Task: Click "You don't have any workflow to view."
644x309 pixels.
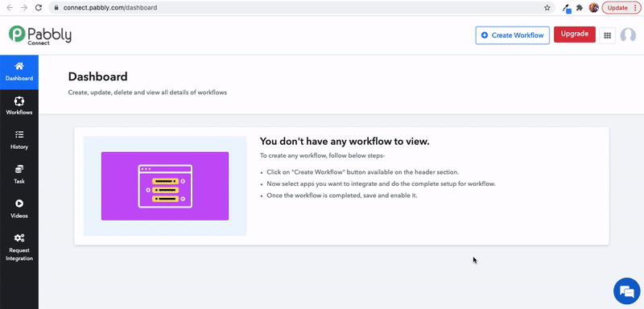Action: click(x=345, y=142)
